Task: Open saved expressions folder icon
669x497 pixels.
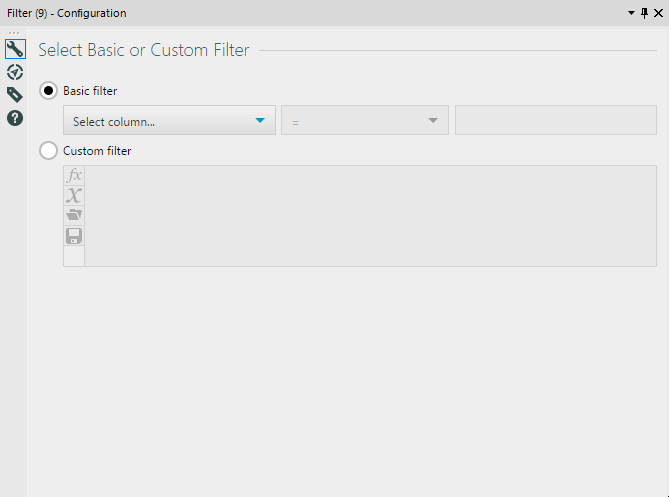Action: pos(74,215)
